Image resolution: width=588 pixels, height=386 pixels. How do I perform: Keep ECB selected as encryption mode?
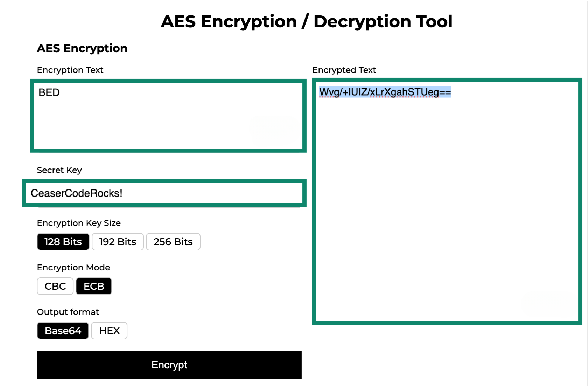94,286
